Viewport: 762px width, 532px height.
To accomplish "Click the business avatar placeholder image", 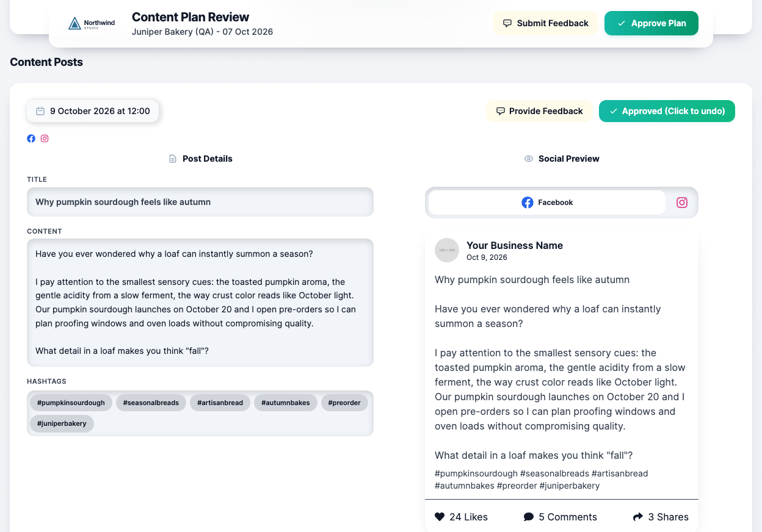I will [447, 250].
